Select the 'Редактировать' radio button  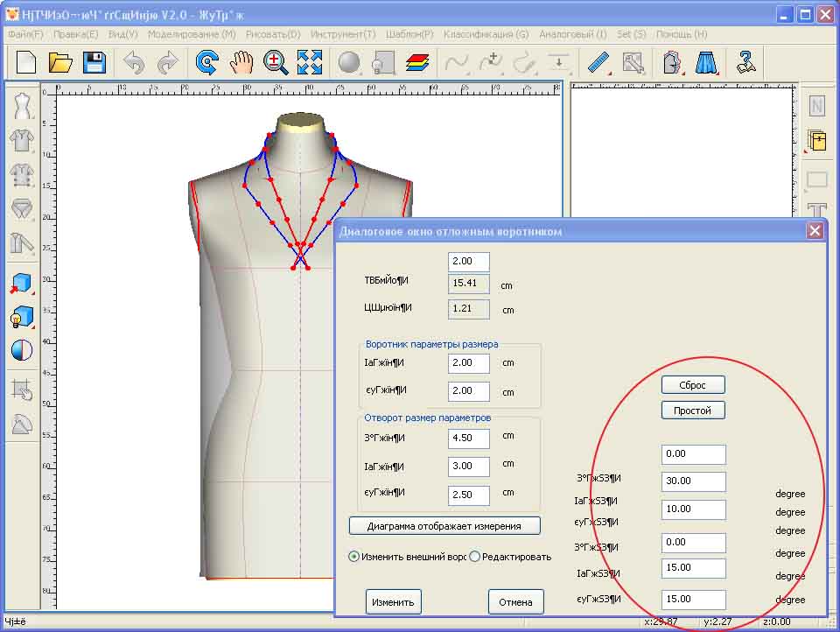[x=475, y=557]
